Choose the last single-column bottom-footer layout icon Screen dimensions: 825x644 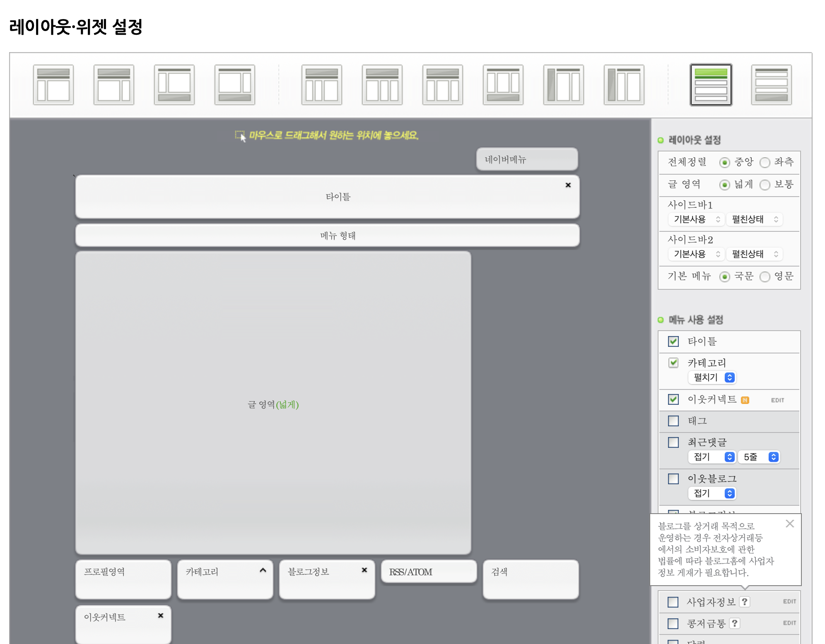click(771, 85)
